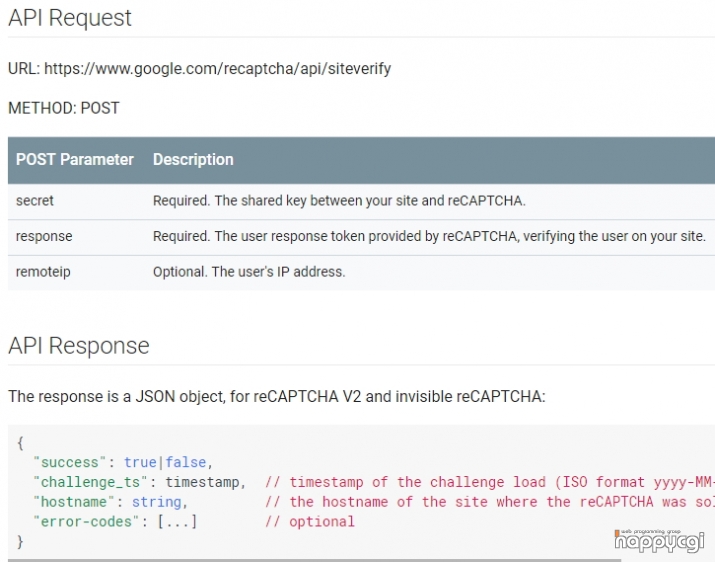Click the hostname of the site comment
This screenshot has height=562, width=715.
point(490,502)
